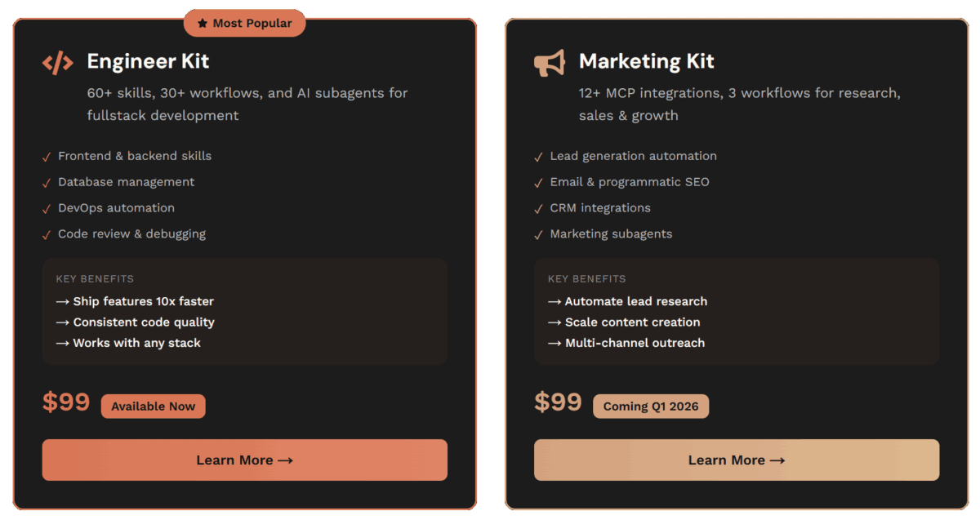
Task: Click checkmark beside Marketing subagents
Action: [538, 235]
